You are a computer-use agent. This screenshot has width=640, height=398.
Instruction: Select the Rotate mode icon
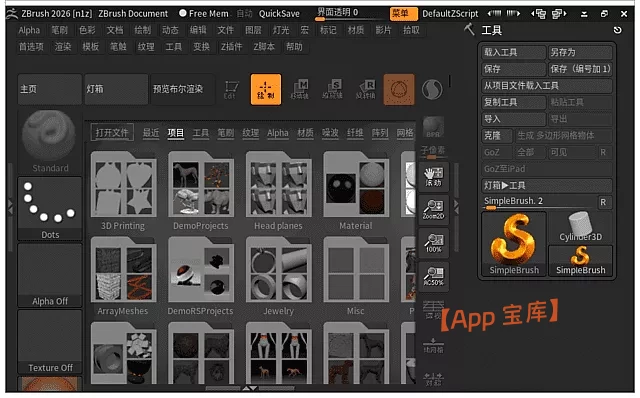point(365,89)
